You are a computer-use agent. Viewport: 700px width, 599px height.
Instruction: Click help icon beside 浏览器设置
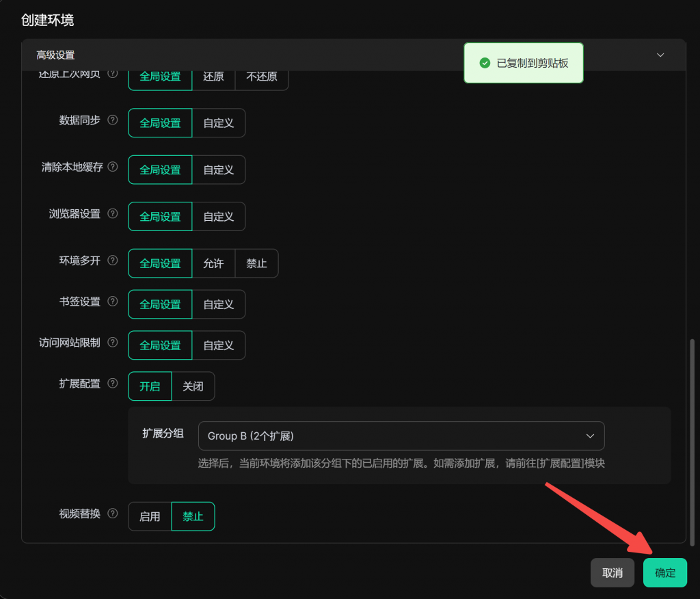(x=113, y=214)
